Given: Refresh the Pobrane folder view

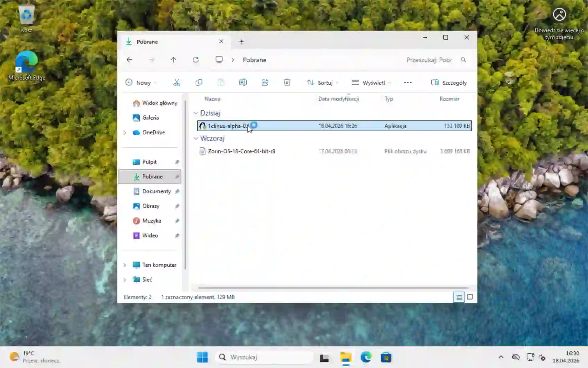Looking at the screenshot, I should point(196,60).
